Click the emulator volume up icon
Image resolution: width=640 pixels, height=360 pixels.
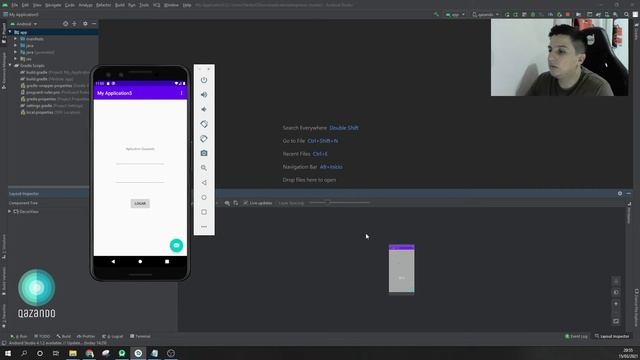coord(204,95)
